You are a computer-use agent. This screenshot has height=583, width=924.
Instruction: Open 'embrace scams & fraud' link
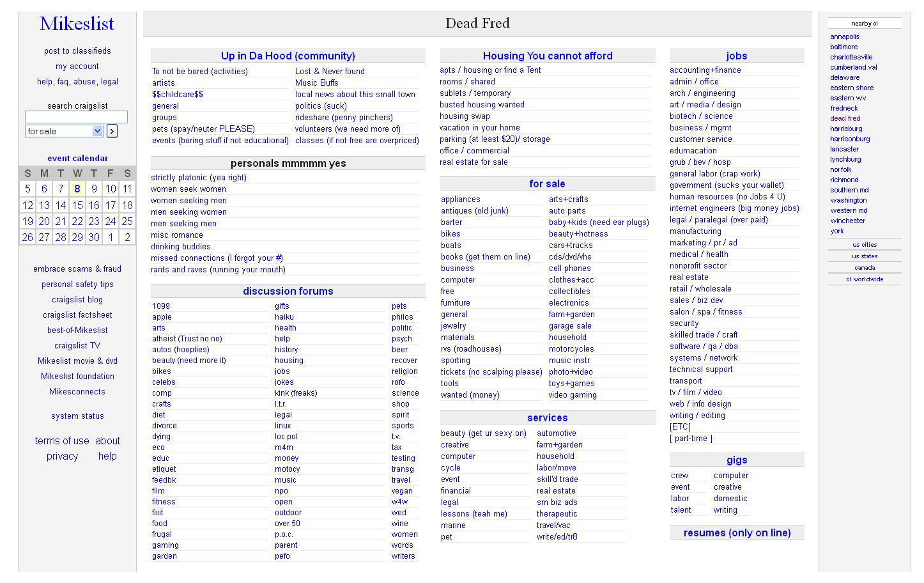coord(77,269)
